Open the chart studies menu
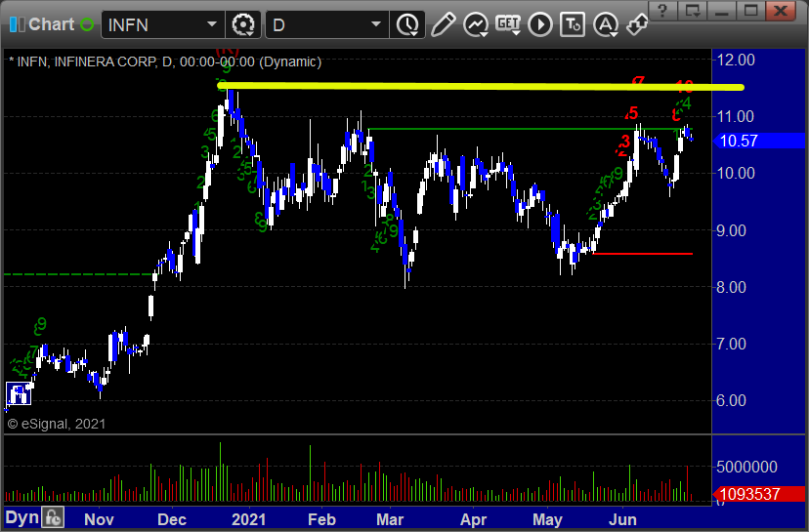This screenshot has height=532, width=809. pyautogui.click(x=476, y=24)
